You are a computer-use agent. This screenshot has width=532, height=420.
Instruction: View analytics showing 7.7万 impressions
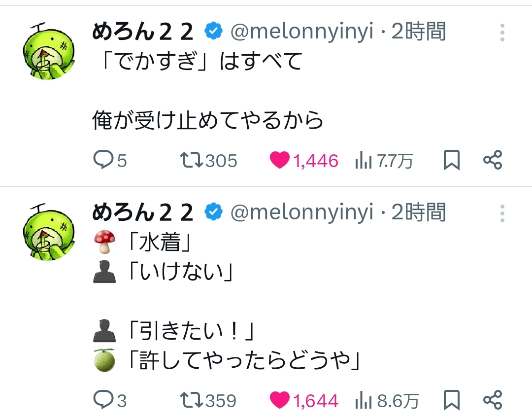(363, 161)
